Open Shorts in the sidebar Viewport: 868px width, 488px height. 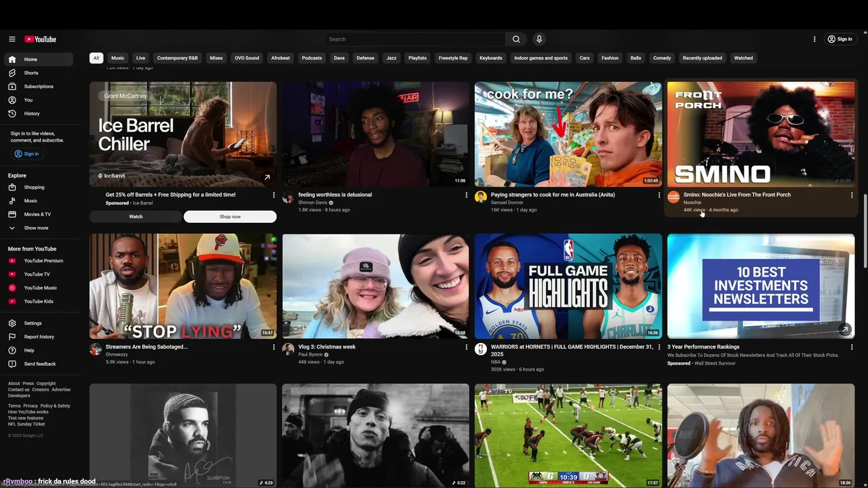pos(39,73)
